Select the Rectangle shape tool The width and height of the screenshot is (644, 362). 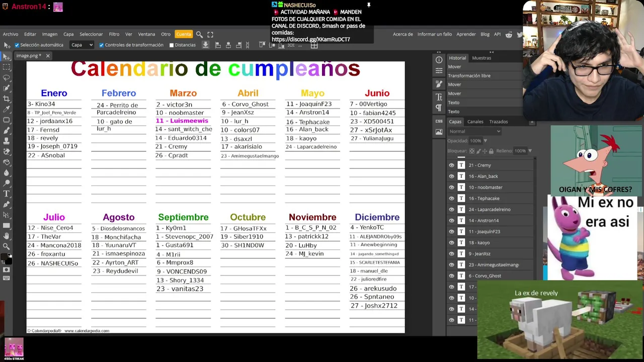point(7,225)
